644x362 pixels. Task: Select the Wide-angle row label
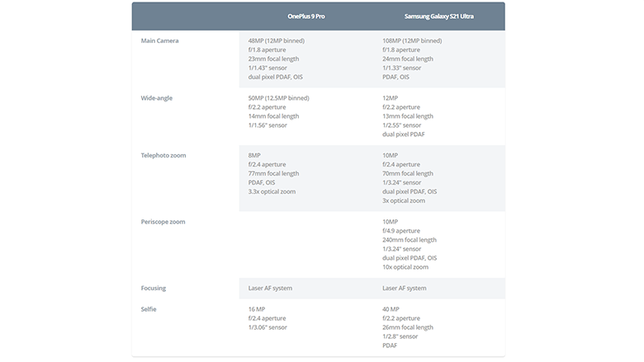(157, 98)
